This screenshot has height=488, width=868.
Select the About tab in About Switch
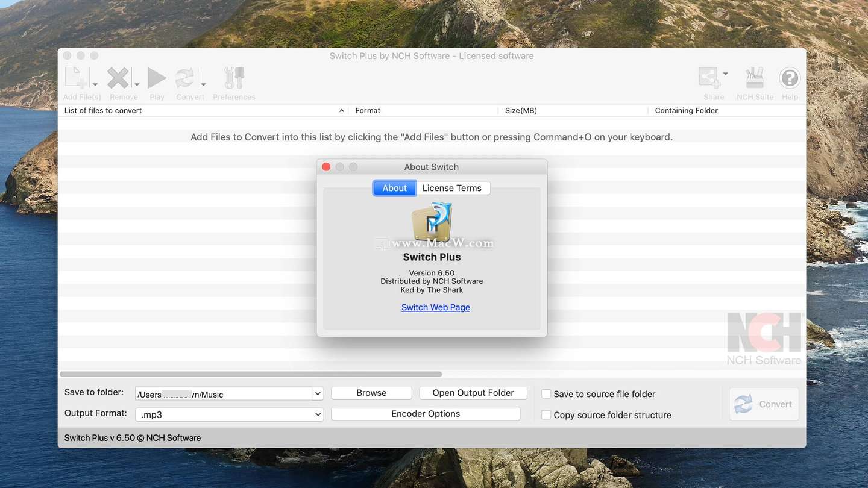394,188
